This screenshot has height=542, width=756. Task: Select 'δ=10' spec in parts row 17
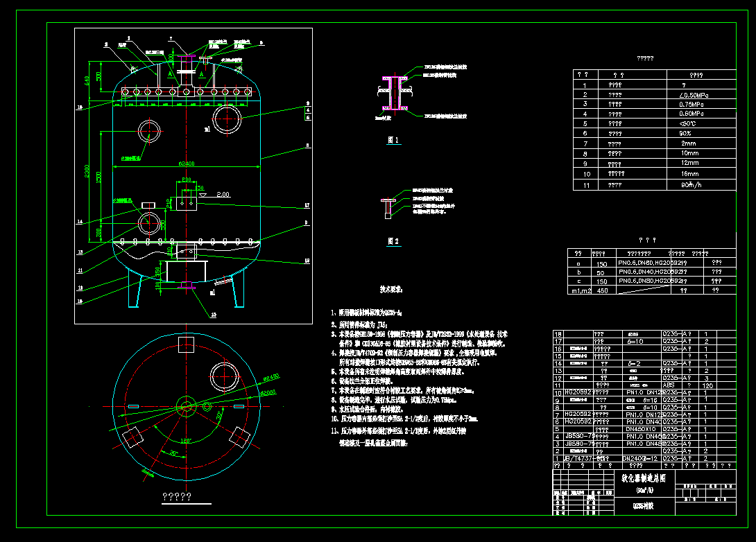click(x=635, y=342)
